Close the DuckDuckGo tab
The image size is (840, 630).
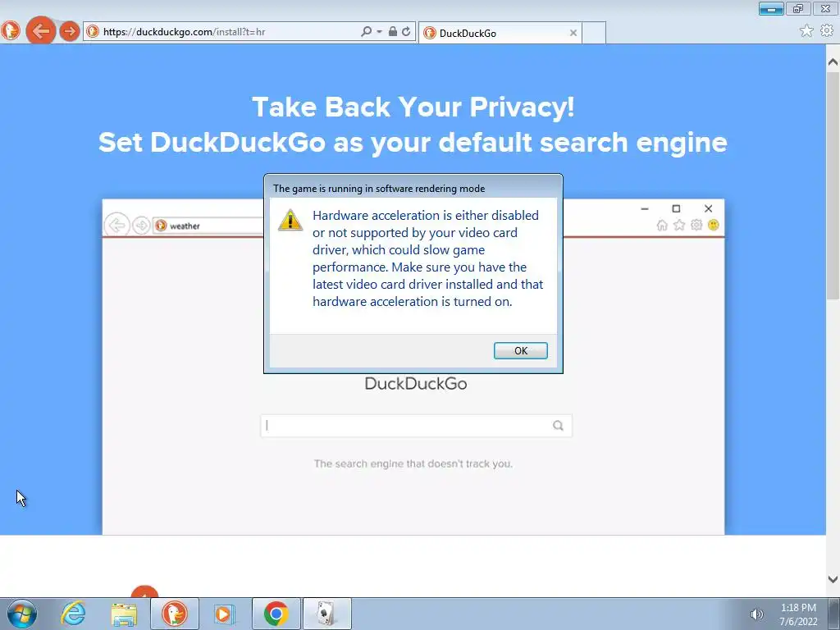tap(573, 33)
